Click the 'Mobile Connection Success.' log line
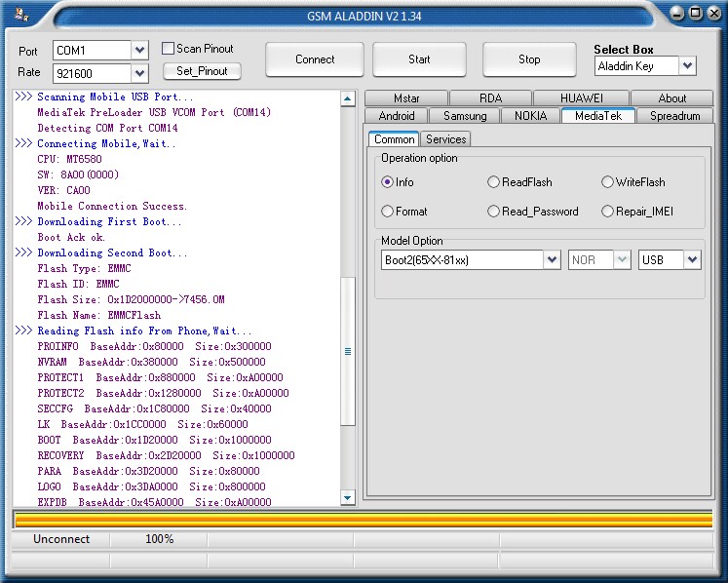Screen dimensions: 728x583 pyautogui.click(x=112, y=206)
